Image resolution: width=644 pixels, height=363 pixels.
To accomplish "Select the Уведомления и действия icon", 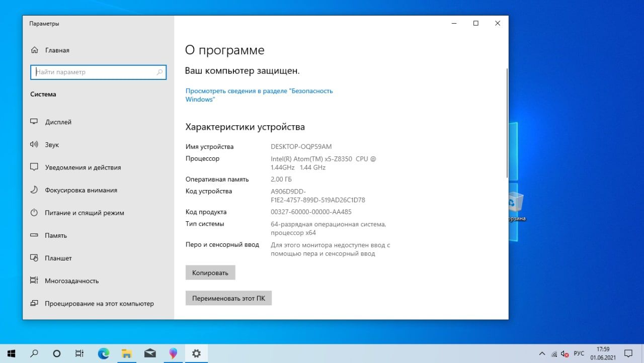I will 34,167.
